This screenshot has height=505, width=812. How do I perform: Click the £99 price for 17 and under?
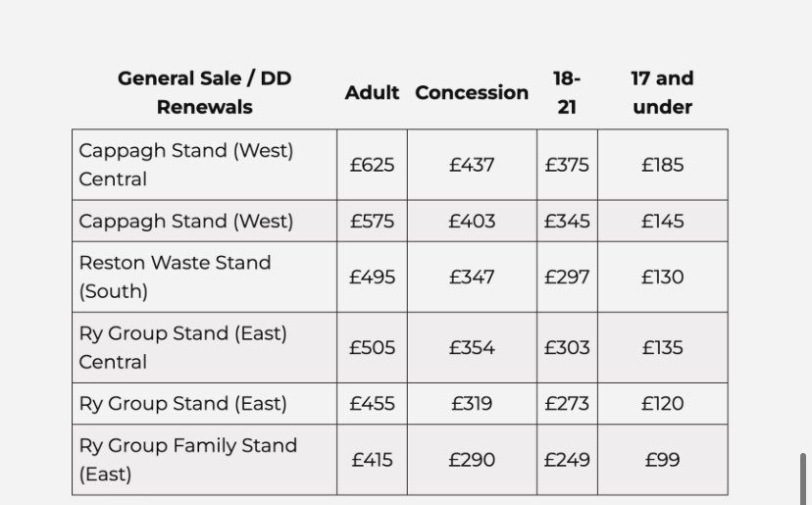[x=662, y=460]
